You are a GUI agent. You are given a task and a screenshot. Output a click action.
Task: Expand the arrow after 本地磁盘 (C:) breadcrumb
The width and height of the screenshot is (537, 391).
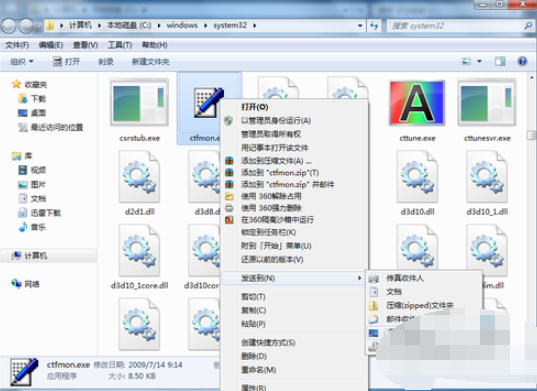pyautogui.click(x=159, y=26)
